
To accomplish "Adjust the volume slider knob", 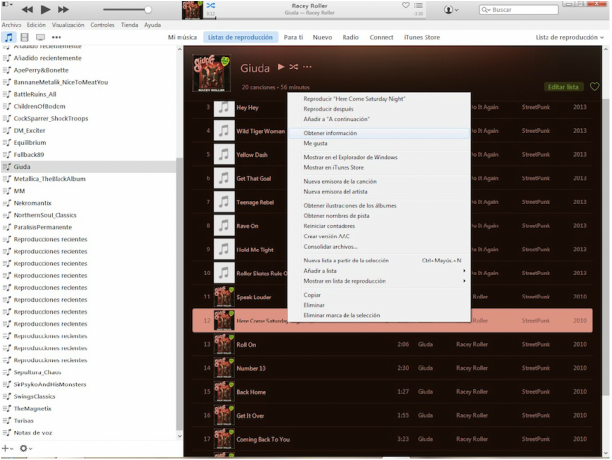I will click(148, 10).
